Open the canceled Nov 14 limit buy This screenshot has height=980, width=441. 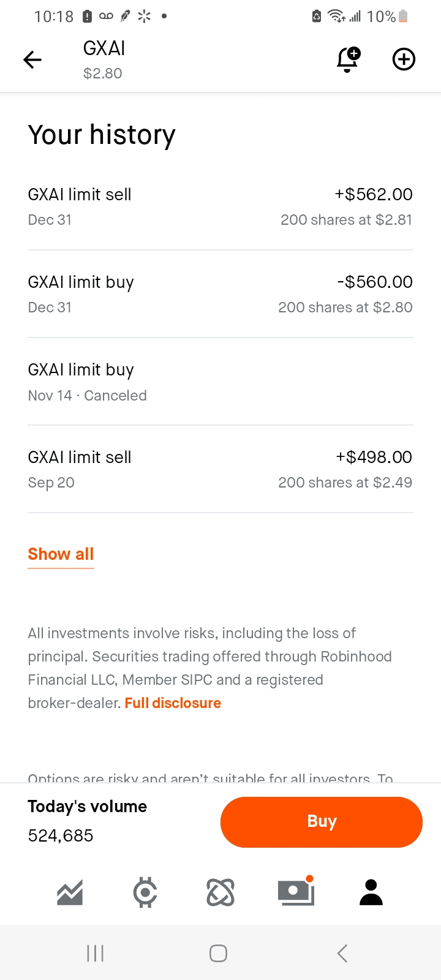coord(221,382)
